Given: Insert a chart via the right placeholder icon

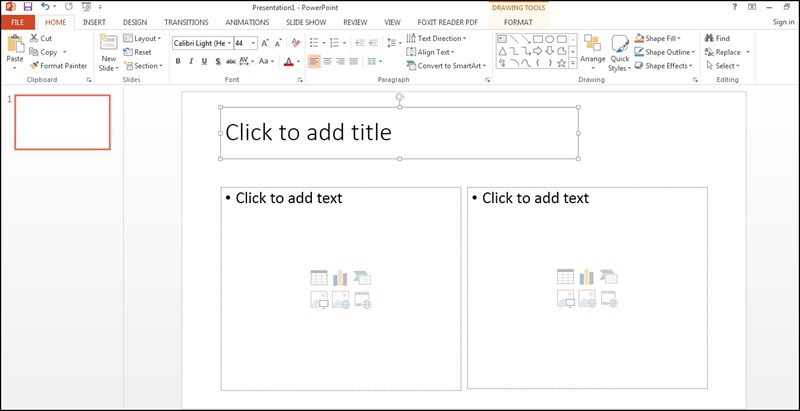Looking at the screenshot, I should [x=587, y=277].
